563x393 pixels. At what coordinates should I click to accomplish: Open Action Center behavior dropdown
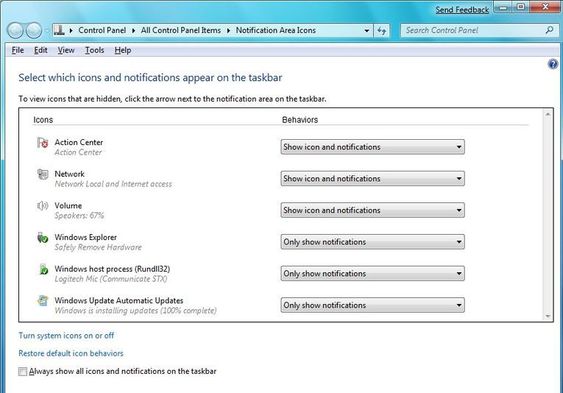click(372, 147)
